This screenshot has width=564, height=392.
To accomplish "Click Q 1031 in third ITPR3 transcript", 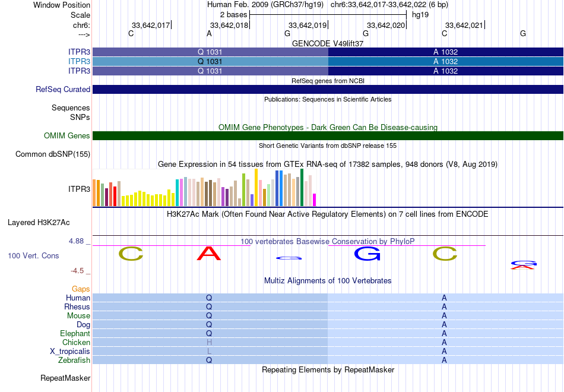I will (210, 71).
